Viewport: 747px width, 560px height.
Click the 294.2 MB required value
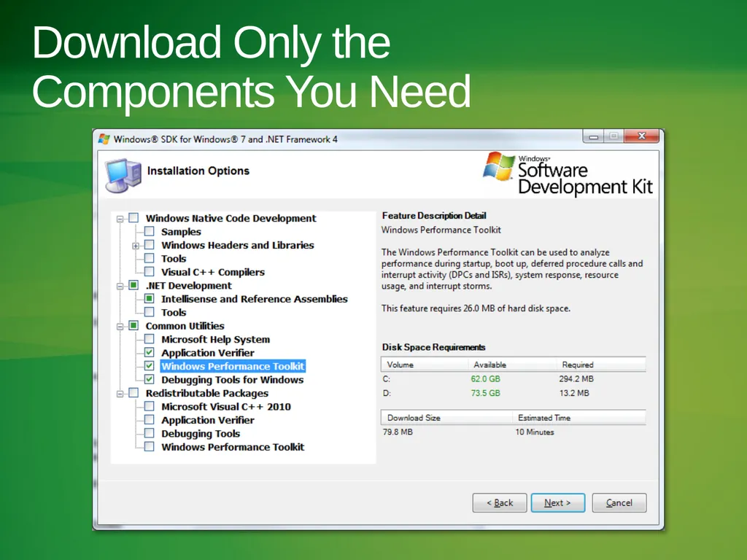pos(576,379)
